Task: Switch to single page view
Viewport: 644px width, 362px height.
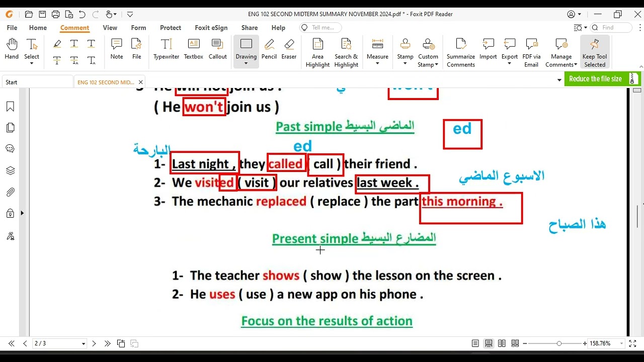Action: tap(475, 343)
